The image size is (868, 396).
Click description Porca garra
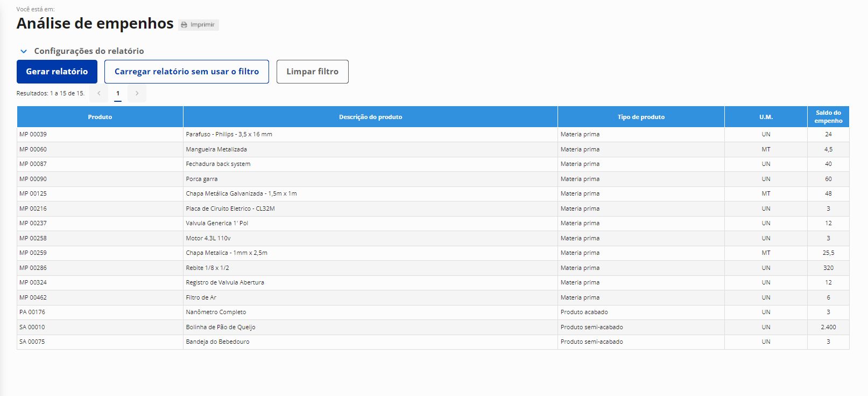coord(202,179)
